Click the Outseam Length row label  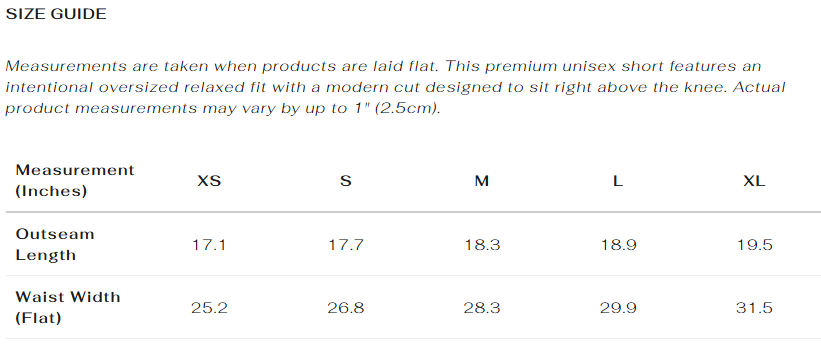(x=55, y=245)
